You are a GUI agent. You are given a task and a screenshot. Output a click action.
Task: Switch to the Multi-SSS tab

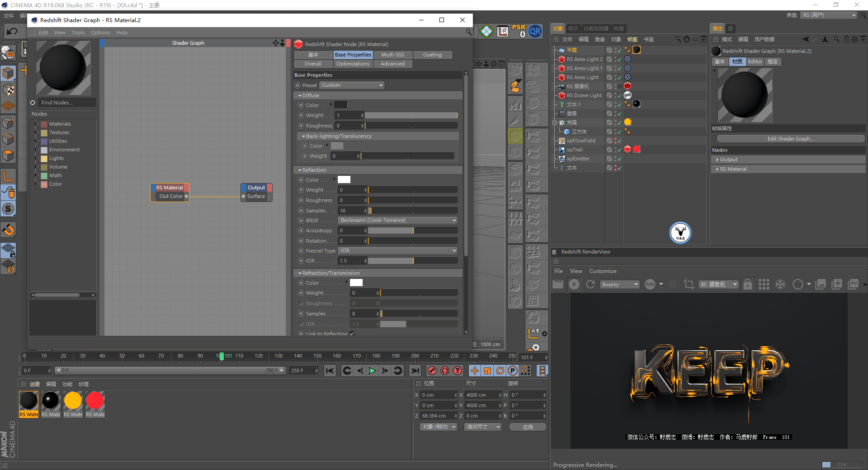pos(392,55)
